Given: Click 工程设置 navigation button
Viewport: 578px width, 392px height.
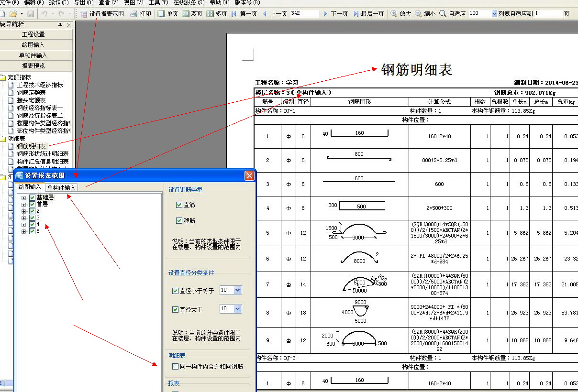Looking at the screenshot, I should 33,34.
